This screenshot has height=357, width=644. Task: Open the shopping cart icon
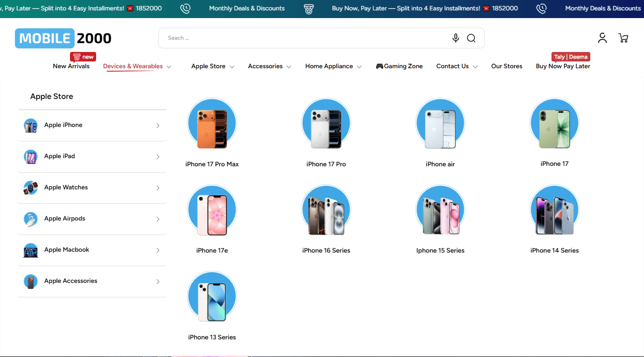624,38
